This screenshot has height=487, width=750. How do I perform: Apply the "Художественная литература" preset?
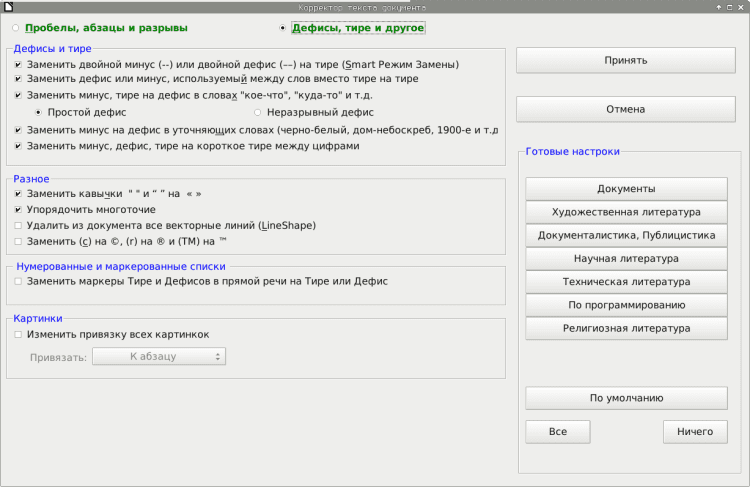(x=626, y=212)
